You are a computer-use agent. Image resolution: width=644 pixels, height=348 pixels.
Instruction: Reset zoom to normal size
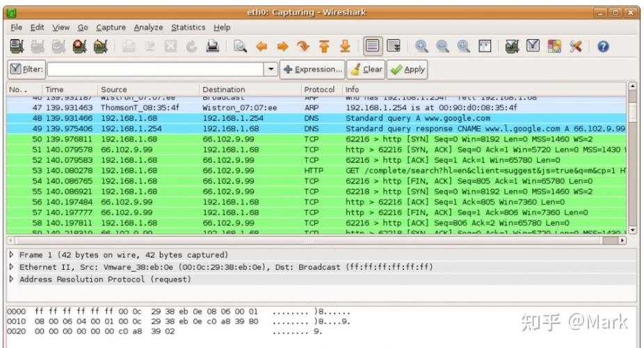point(464,46)
